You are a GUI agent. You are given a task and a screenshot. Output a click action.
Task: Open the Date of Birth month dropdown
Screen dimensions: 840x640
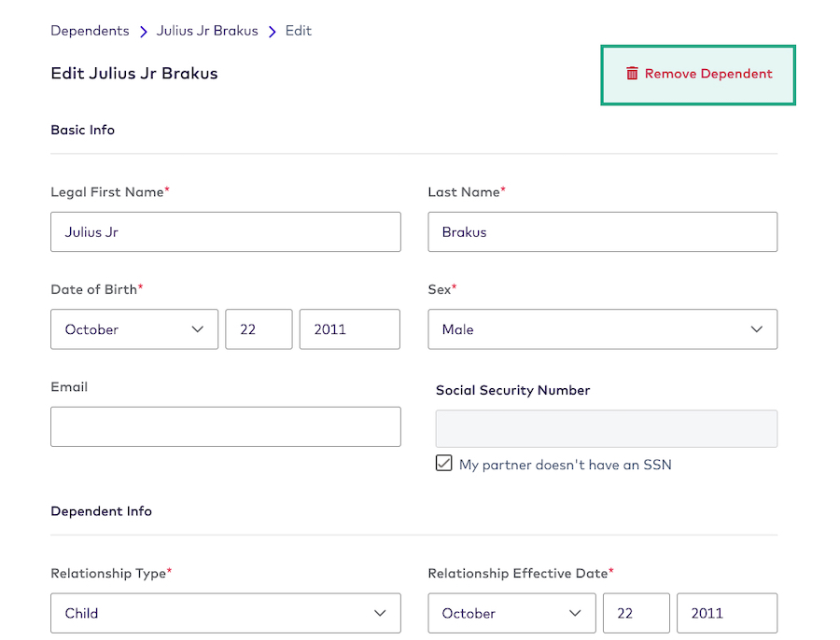coord(134,329)
